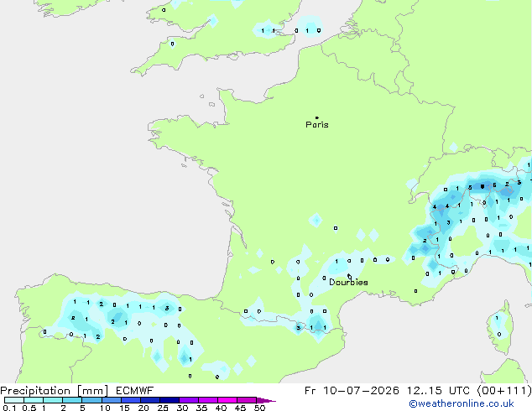The height and width of the screenshot is (411, 532).
Task: Click the precipitation value 1 on Corsica
Action: 497,318
